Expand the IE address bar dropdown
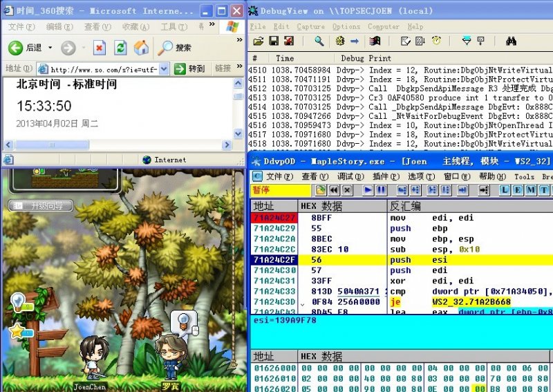 coord(164,69)
